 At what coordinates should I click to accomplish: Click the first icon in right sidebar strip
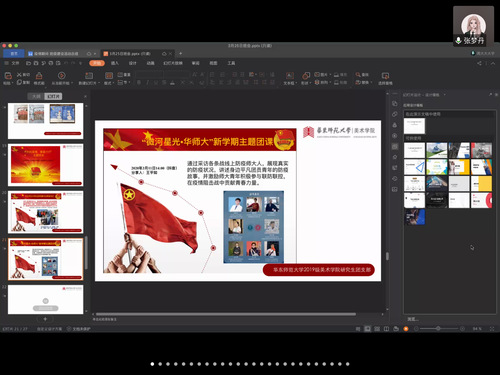tap(395, 104)
